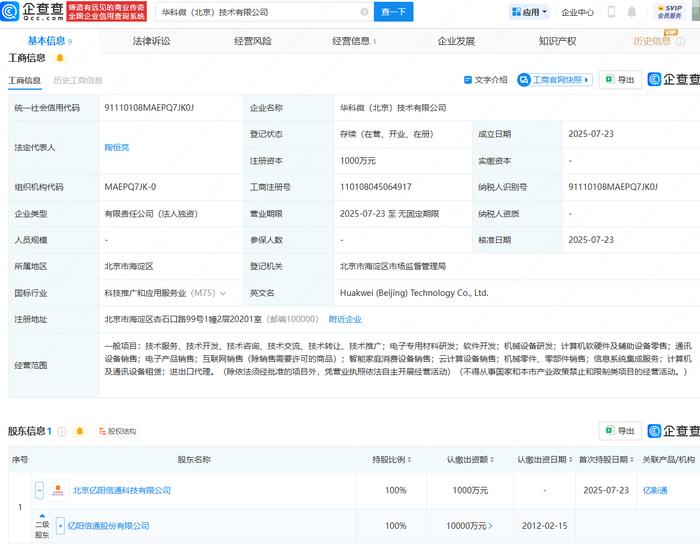Clear the search box with the X icon
700x544 pixels.
click(x=364, y=12)
